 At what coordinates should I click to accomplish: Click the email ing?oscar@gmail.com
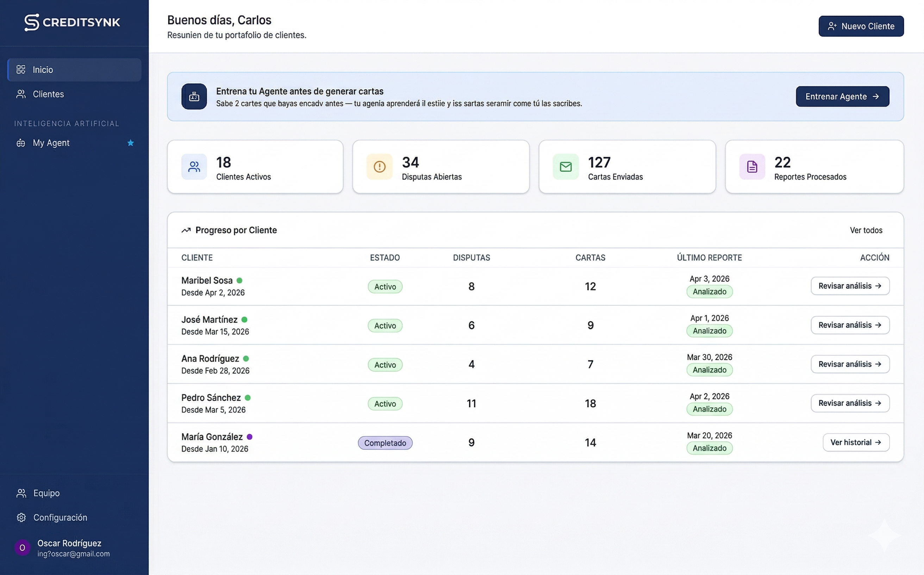pyautogui.click(x=73, y=554)
